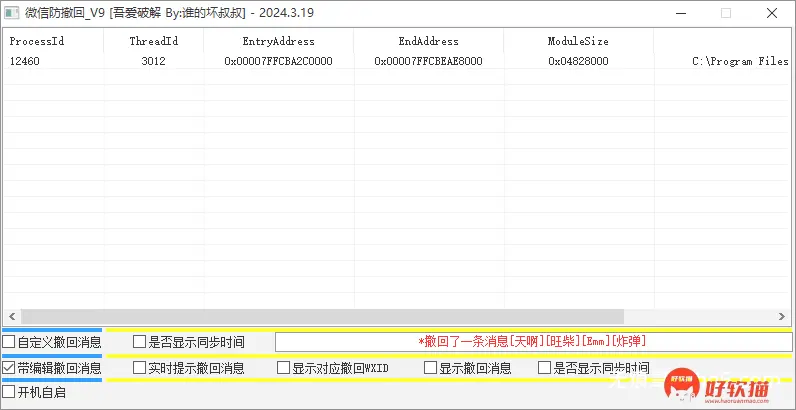Click the ModuleSize column header
This screenshot has width=796, height=410.
click(x=578, y=42)
